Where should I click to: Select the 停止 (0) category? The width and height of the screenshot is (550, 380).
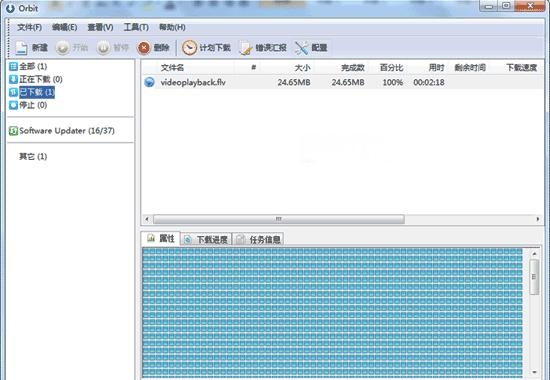tap(28, 105)
